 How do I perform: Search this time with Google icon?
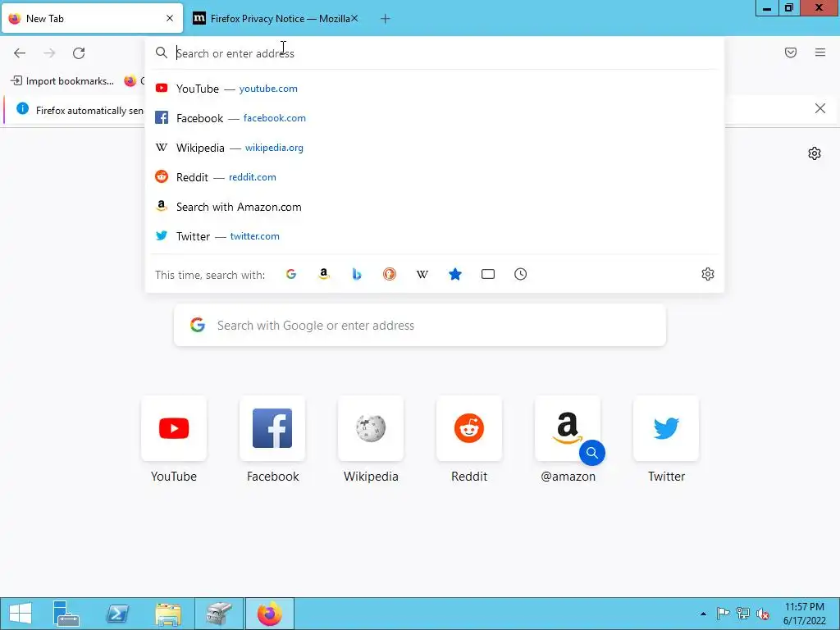coord(291,274)
